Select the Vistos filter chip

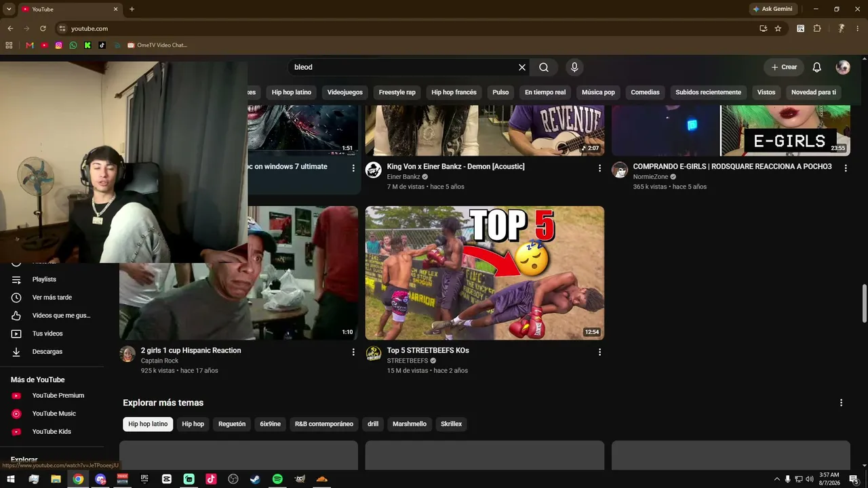766,92
